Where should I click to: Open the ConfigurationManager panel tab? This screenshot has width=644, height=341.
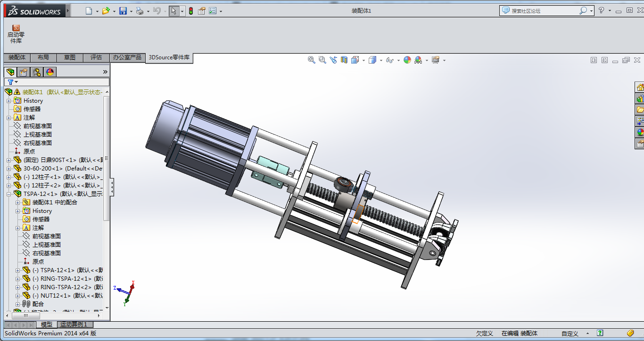pos(36,72)
